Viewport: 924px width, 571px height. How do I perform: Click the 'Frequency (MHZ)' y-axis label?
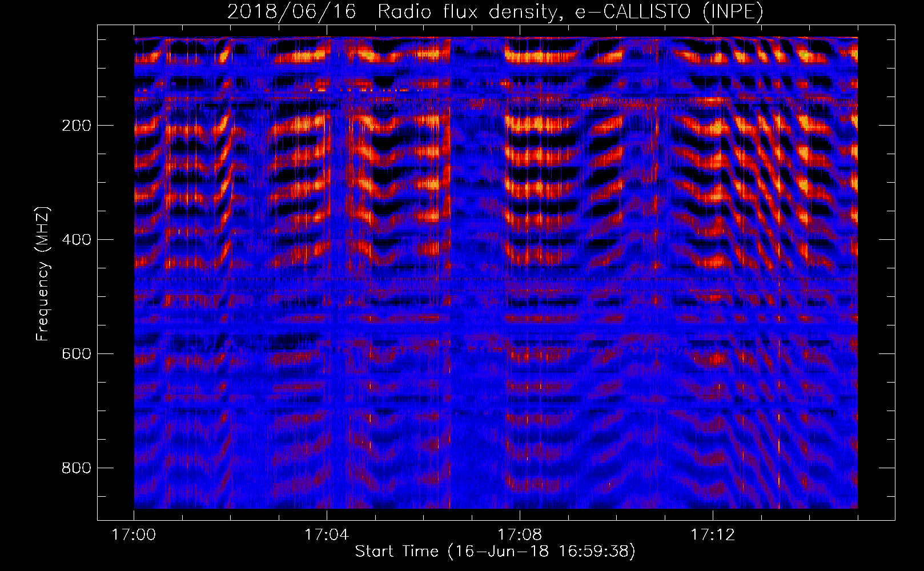coord(43,274)
